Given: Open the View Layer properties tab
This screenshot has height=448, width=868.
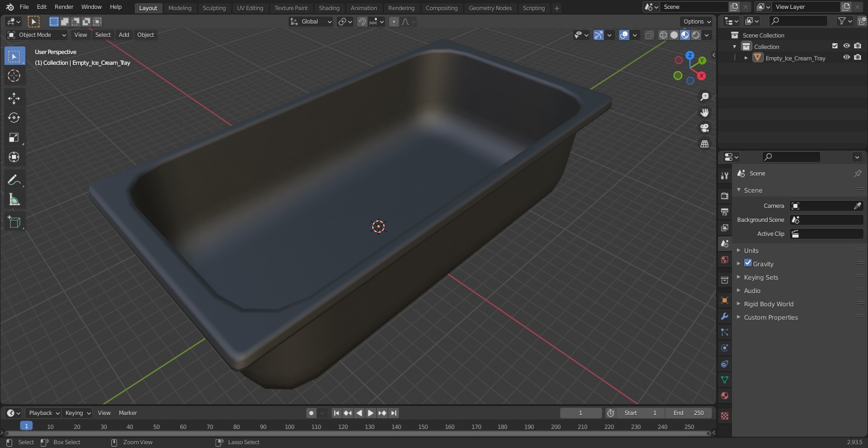Looking at the screenshot, I should pos(724,227).
